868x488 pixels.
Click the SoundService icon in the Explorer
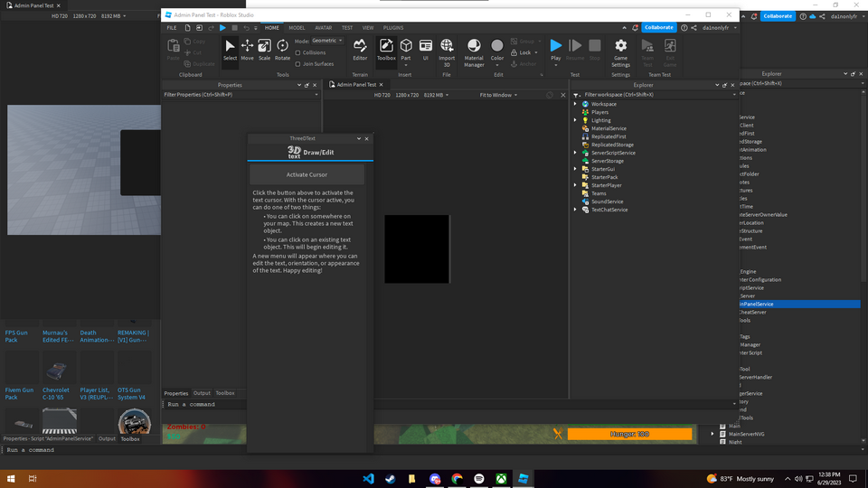tap(585, 202)
